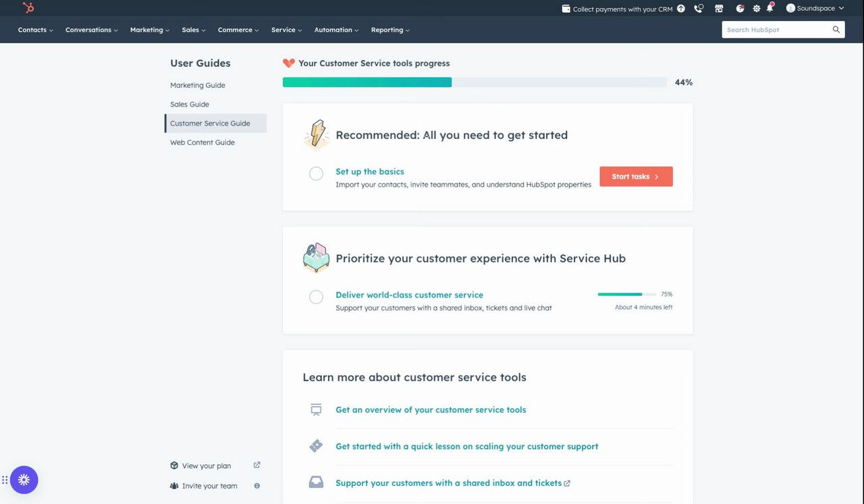Open the purple floating help widget
This screenshot has width=864, height=504.
click(24, 480)
